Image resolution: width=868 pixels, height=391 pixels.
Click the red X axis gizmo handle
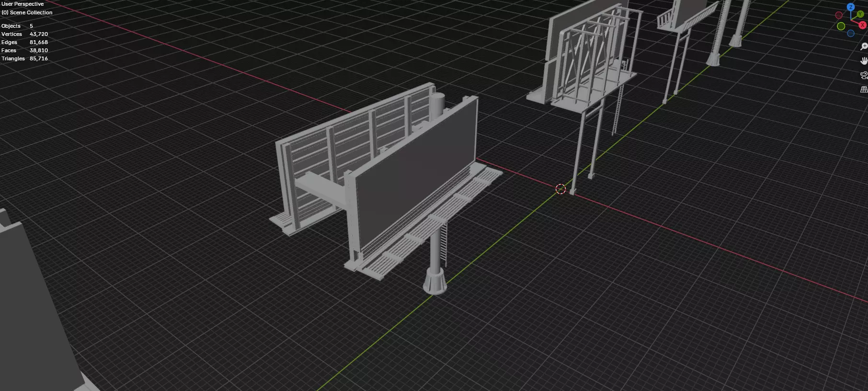[x=862, y=25]
